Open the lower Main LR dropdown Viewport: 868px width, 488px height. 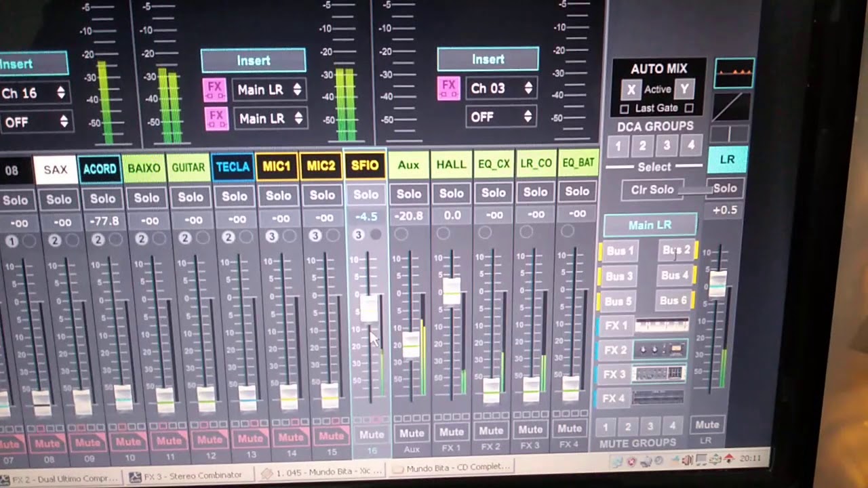click(x=269, y=119)
